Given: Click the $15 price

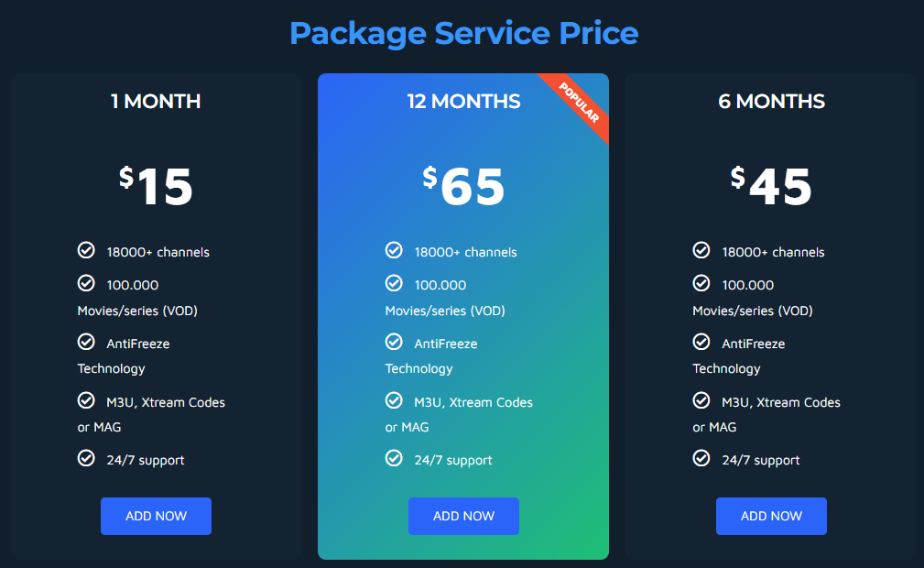Looking at the screenshot, I should [x=156, y=186].
